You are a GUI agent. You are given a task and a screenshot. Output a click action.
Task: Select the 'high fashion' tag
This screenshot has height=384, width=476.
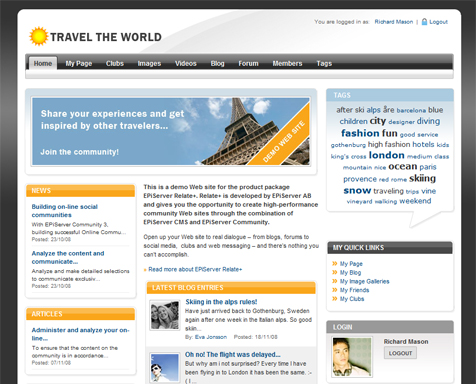(x=389, y=144)
